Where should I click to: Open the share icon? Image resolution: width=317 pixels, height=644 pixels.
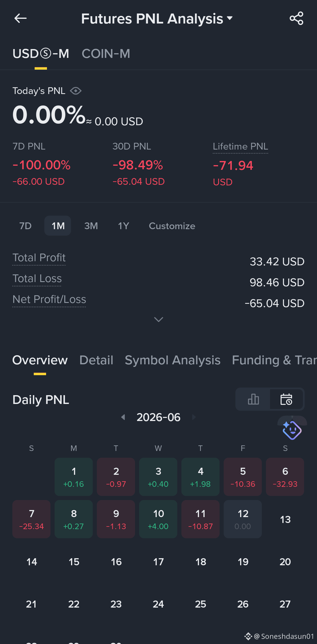296,19
